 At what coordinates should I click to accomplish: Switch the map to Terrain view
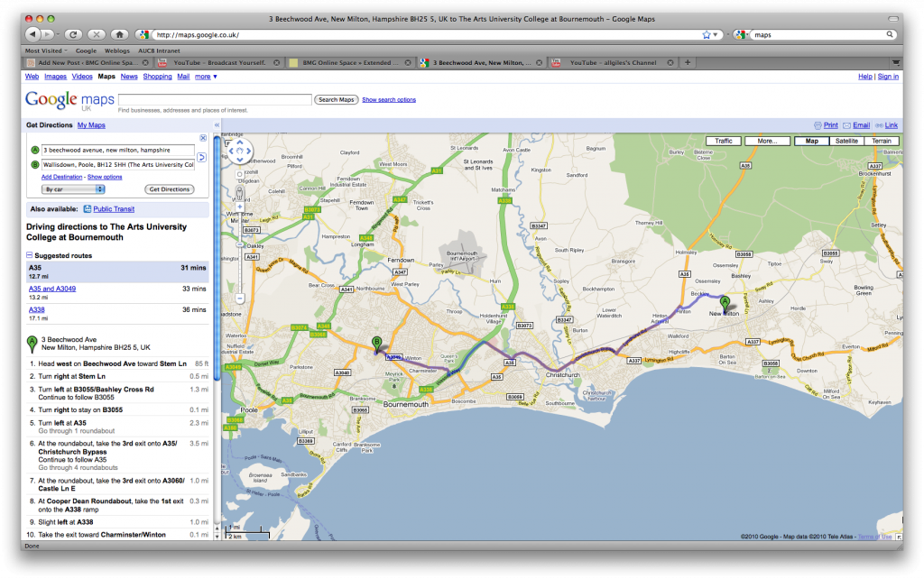pos(881,141)
